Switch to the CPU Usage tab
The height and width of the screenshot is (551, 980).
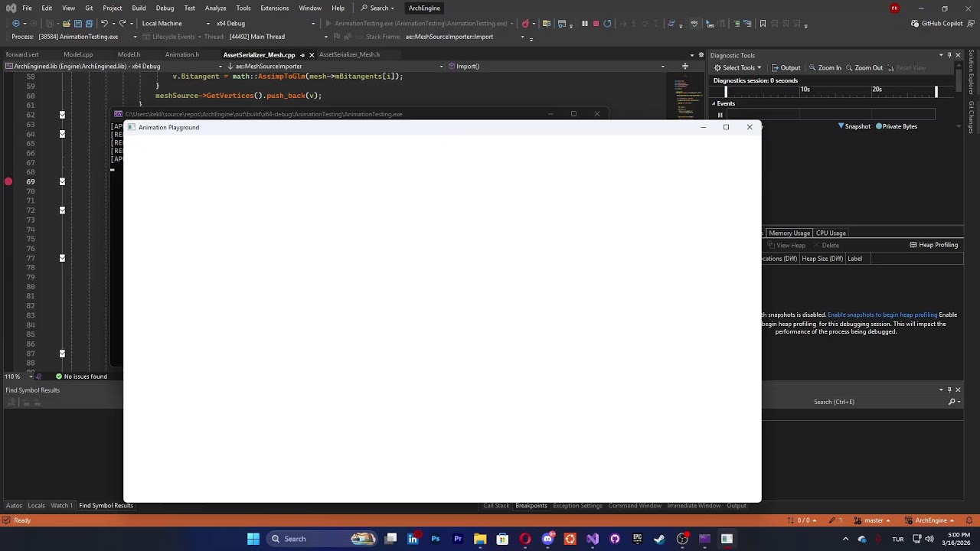831,233
